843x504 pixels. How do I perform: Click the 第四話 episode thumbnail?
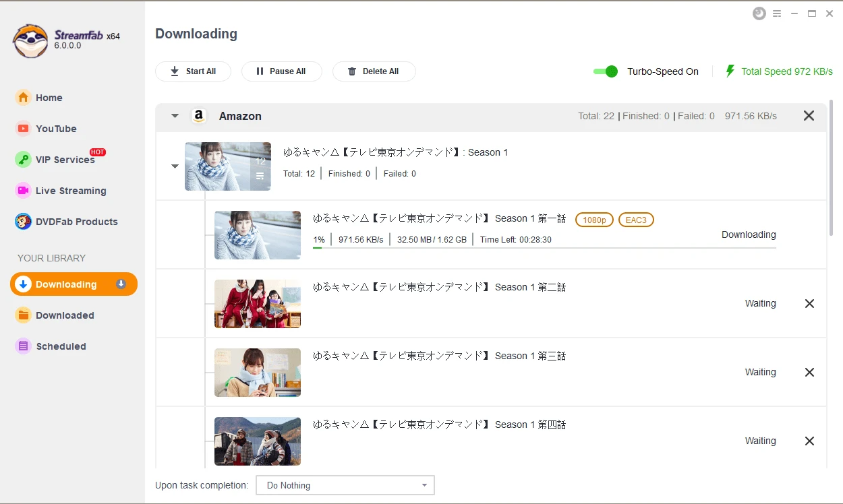pyautogui.click(x=258, y=441)
